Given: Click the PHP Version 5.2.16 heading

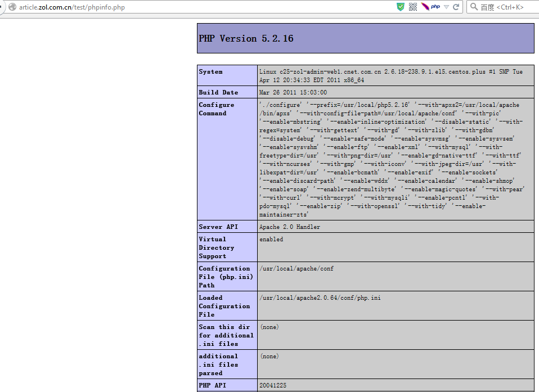Looking at the screenshot, I should pyautogui.click(x=246, y=38).
